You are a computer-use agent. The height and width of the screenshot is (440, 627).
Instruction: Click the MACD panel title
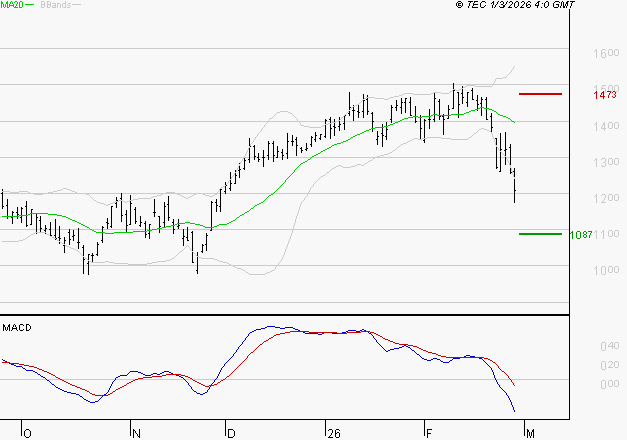coord(17,328)
